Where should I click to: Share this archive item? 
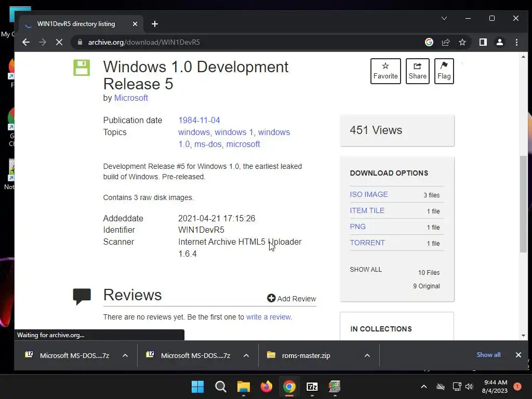[417, 71]
